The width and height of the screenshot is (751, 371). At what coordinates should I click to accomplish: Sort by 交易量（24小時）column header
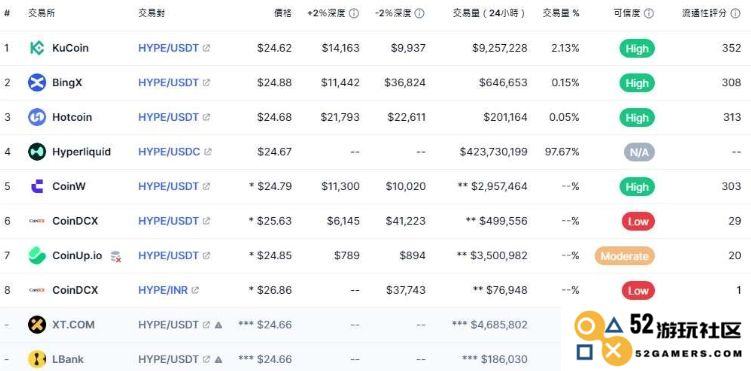tap(489, 13)
